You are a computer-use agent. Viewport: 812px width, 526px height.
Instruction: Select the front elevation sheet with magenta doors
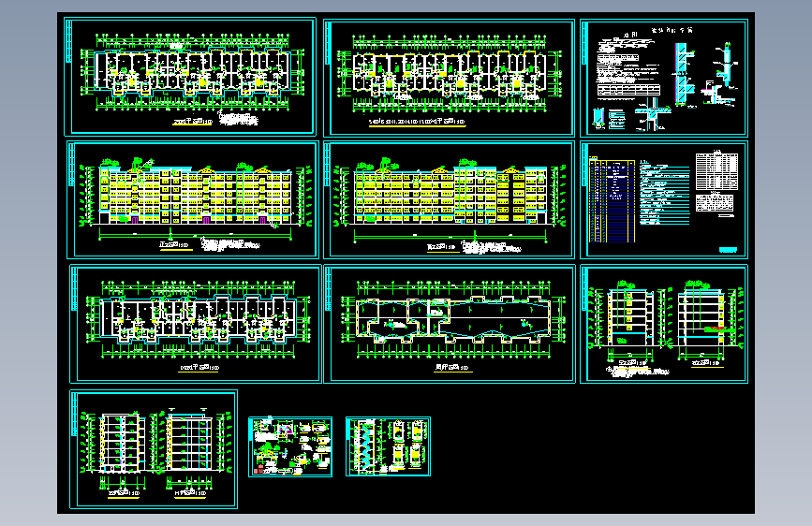click(x=193, y=200)
